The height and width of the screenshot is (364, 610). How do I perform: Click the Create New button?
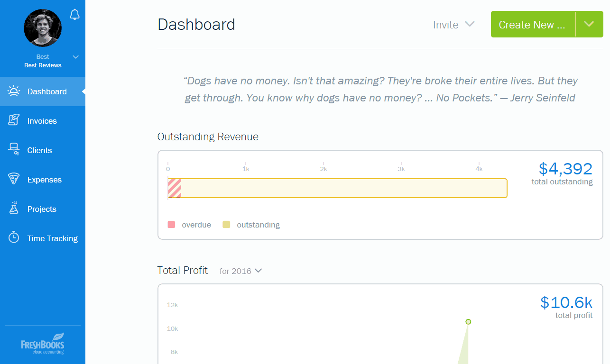(x=531, y=24)
